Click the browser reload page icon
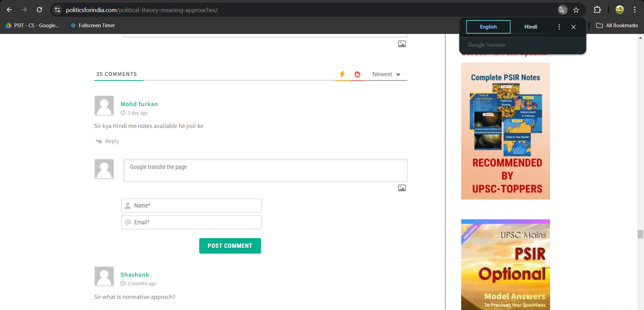The image size is (644, 310). (40, 10)
